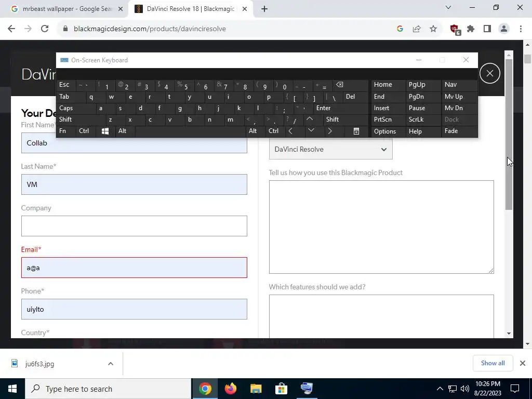Open the tab search chevron in Chrome
Image resolution: width=532 pixels, height=399 pixels.
[448, 7]
